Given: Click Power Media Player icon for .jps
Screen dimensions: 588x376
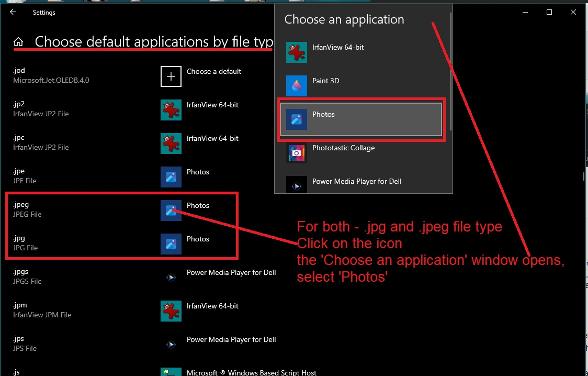Looking at the screenshot, I should (171, 345).
